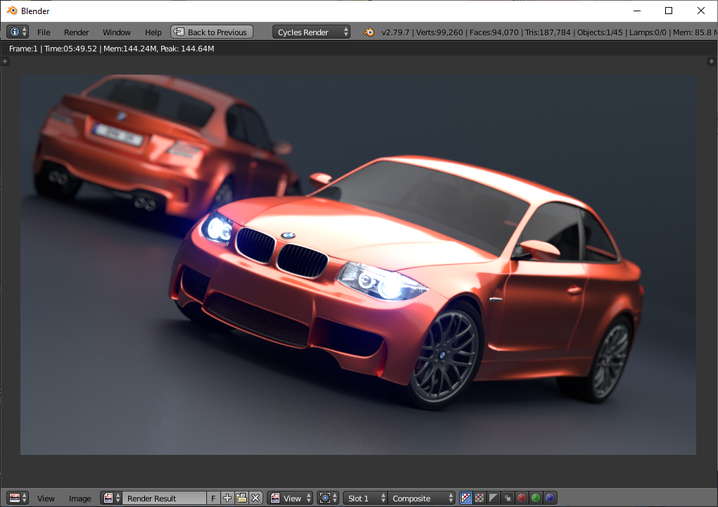The image size is (718, 507).
Task: Open the image editor type selector
Action: coord(17,498)
